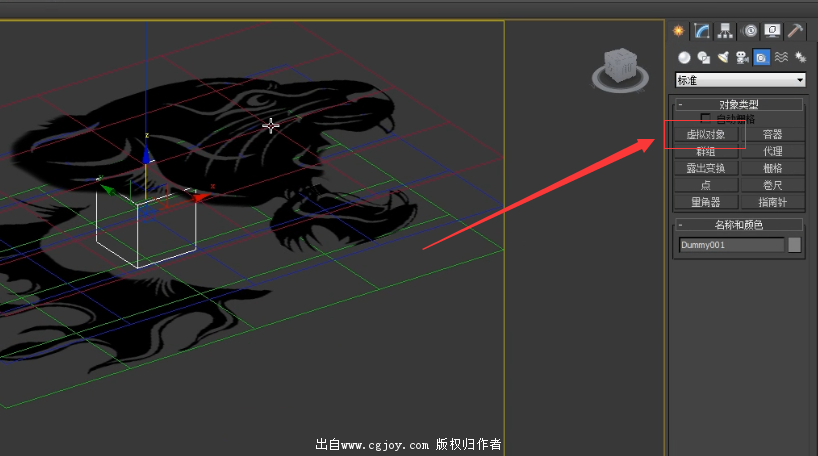This screenshot has width=818, height=456.
Task: Open the Hierarchy panel tab
Action: click(724, 31)
